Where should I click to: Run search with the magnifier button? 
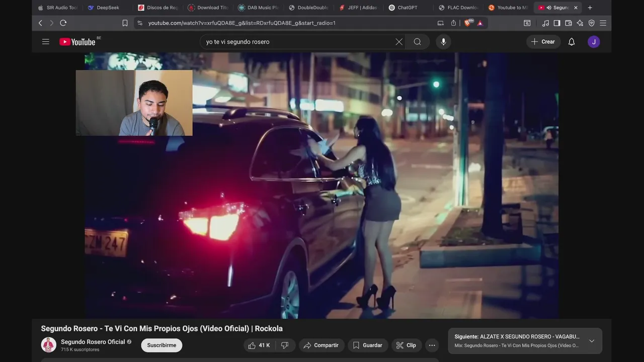pos(417,42)
